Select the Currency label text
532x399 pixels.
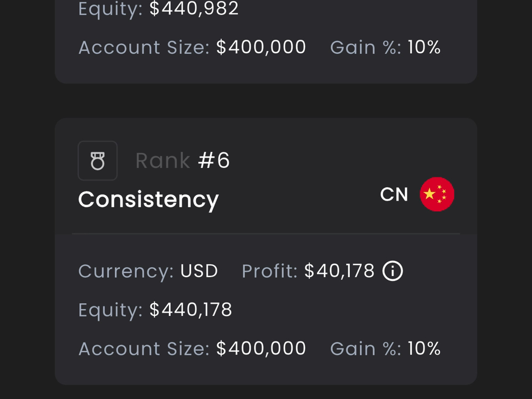coord(126,272)
